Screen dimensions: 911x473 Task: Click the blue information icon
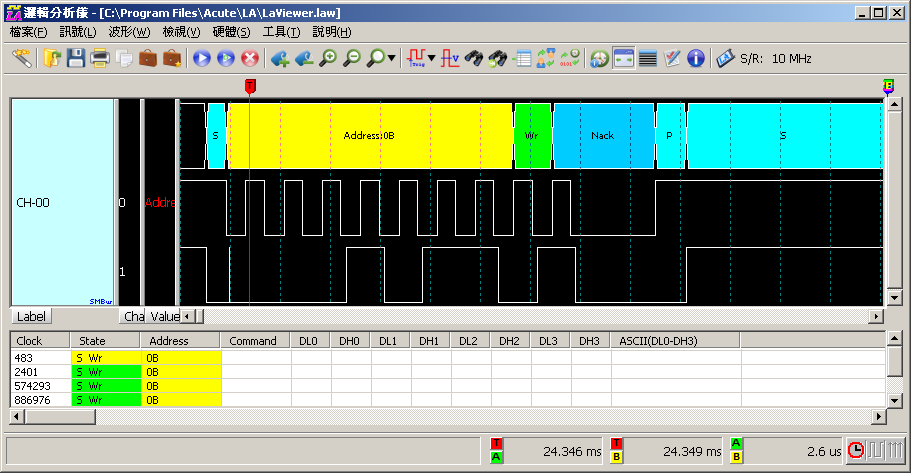pyautogui.click(x=695, y=58)
